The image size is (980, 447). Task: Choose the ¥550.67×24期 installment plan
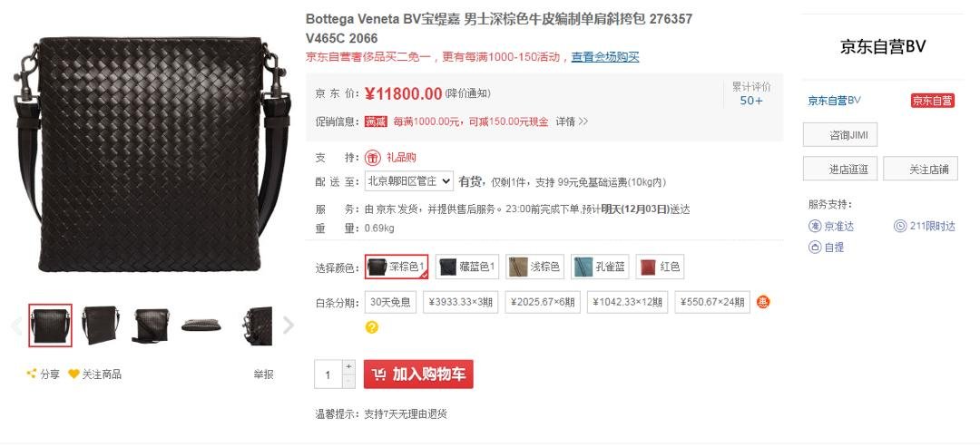[x=712, y=302]
